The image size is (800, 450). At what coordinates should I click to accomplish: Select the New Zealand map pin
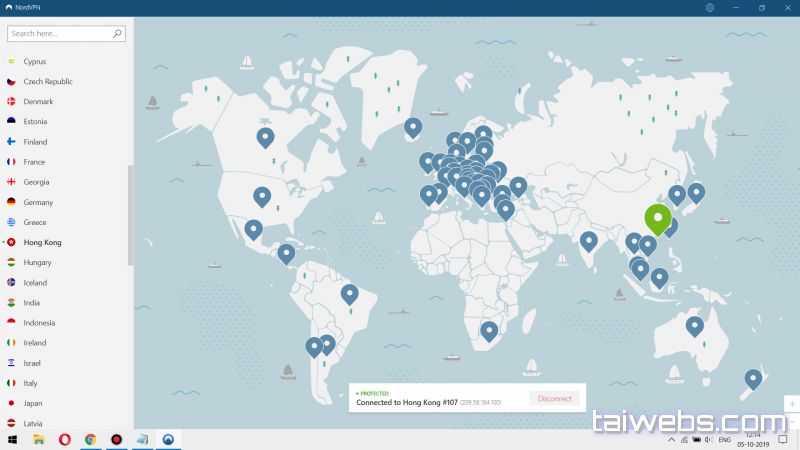point(753,378)
